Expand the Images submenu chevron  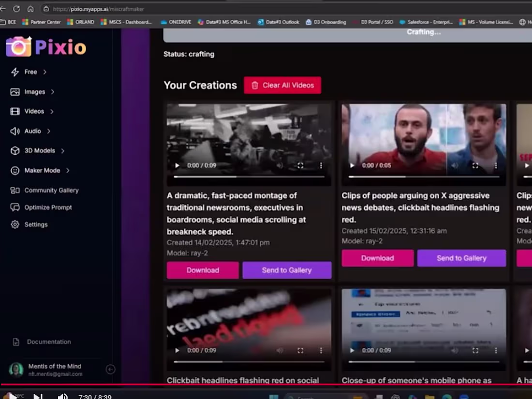[x=53, y=92]
